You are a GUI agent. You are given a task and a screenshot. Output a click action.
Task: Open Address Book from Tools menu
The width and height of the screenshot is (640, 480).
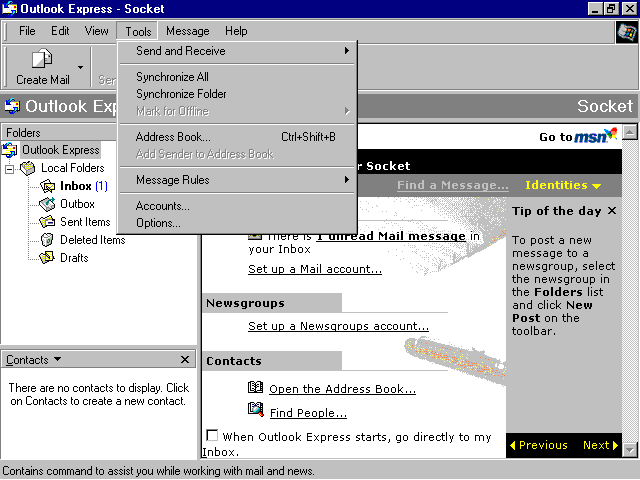[x=238, y=137]
